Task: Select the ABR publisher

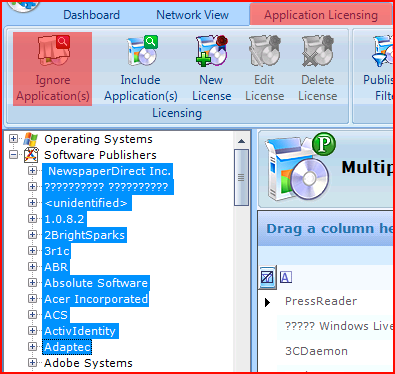Action: click(x=56, y=267)
